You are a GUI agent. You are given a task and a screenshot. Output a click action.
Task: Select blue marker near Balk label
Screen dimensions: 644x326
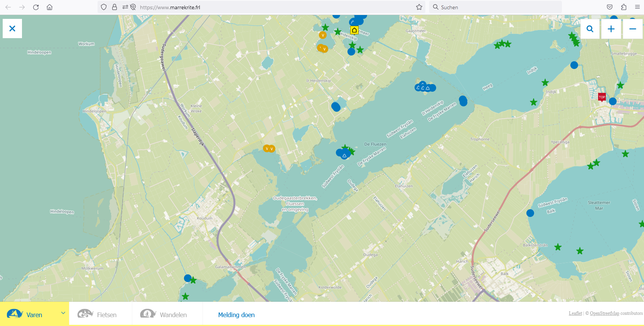point(530,213)
